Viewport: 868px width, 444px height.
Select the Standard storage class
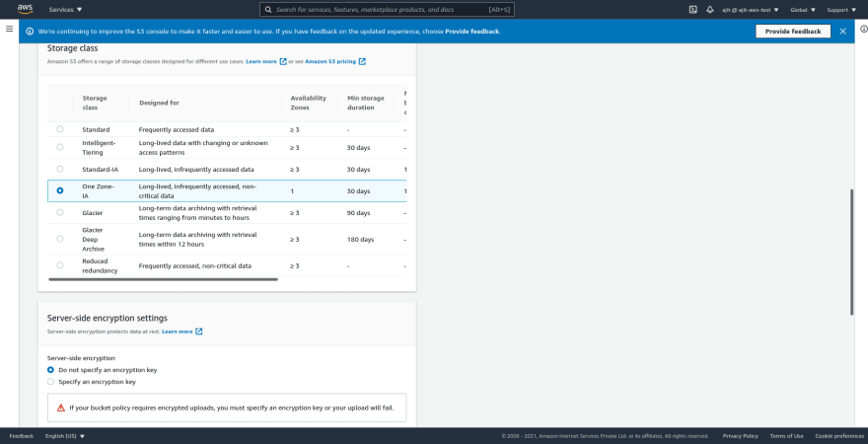(x=60, y=129)
